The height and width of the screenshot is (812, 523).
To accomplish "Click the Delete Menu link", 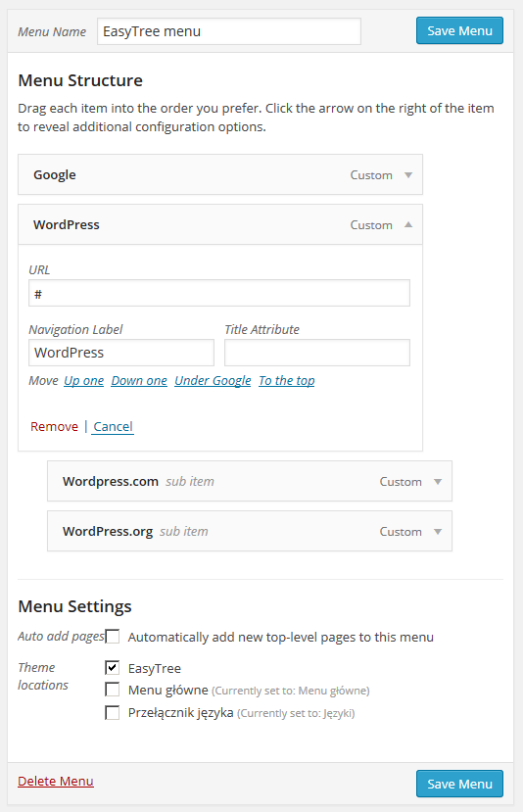I will [56, 781].
